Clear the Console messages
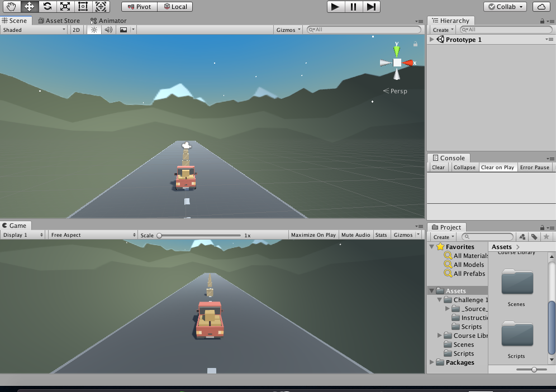 click(438, 167)
